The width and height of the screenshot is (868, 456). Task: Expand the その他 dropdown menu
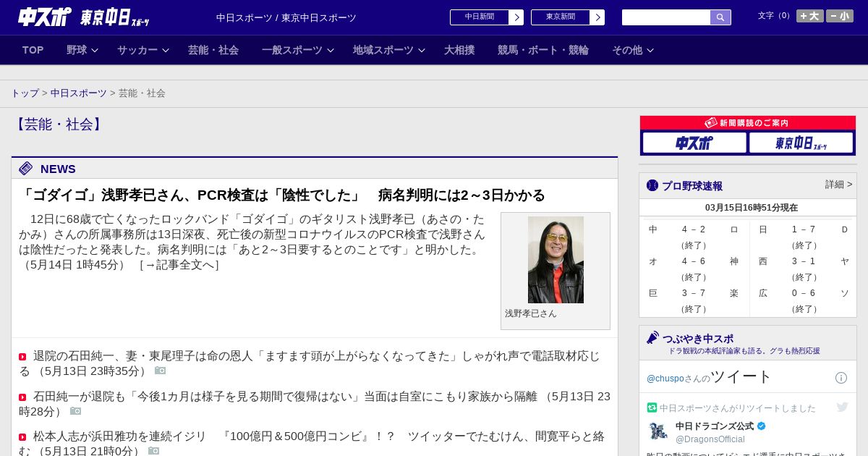(x=633, y=50)
